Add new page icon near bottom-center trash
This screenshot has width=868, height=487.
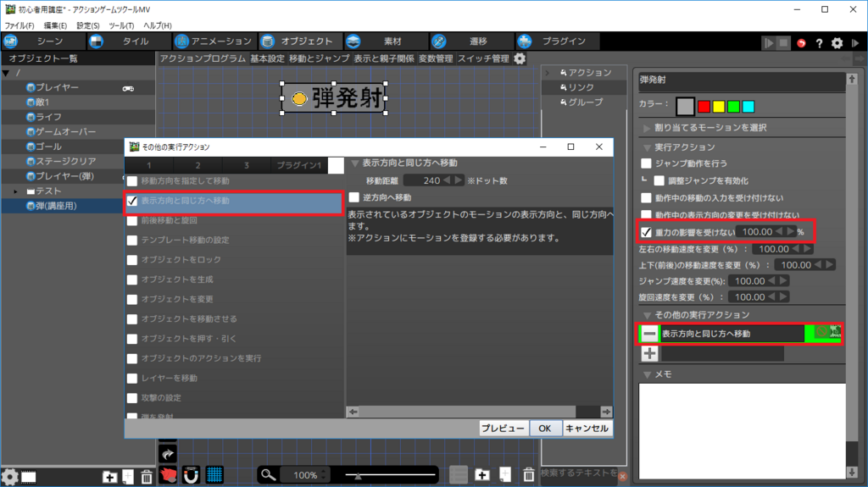coord(505,475)
